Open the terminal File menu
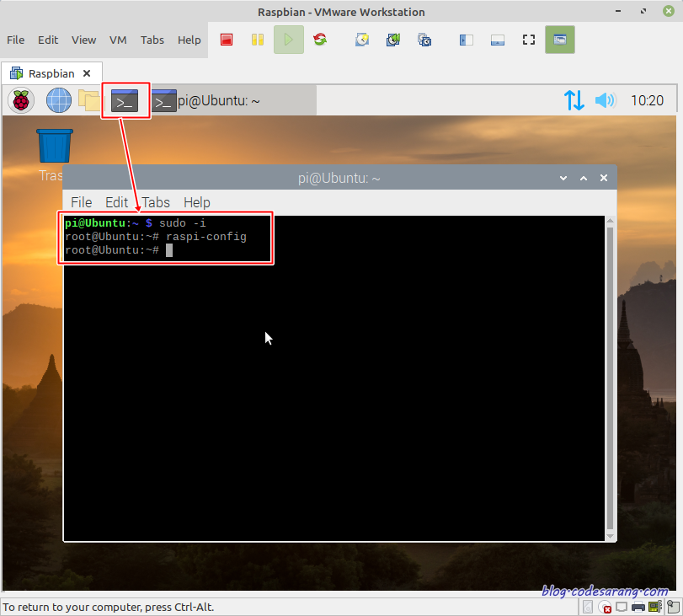The image size is (683, 616). point(82,202)
